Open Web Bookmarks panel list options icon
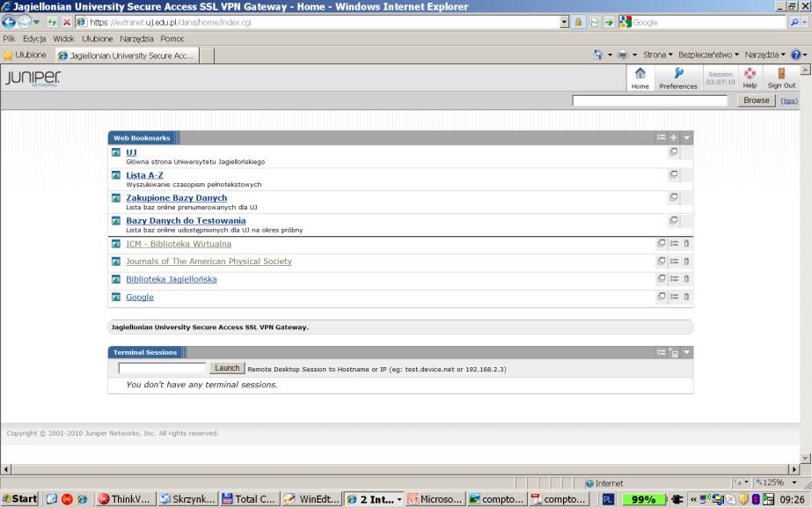Image resolution: width=812 pixels, height=508 pixels. click(661, 137)
